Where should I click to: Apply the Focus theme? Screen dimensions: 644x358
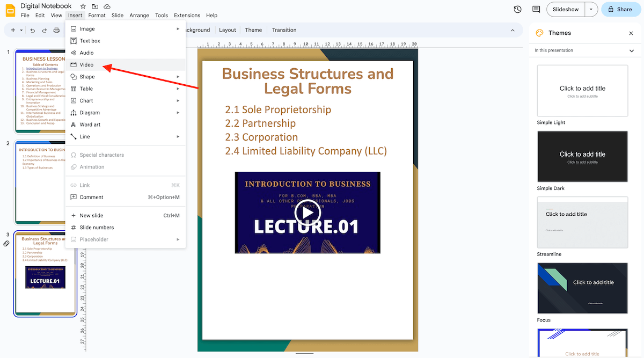(582, 288)
